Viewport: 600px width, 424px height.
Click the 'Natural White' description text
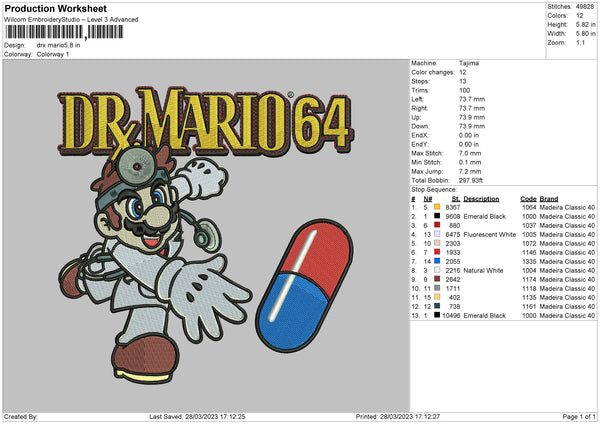tap(483, 271)
